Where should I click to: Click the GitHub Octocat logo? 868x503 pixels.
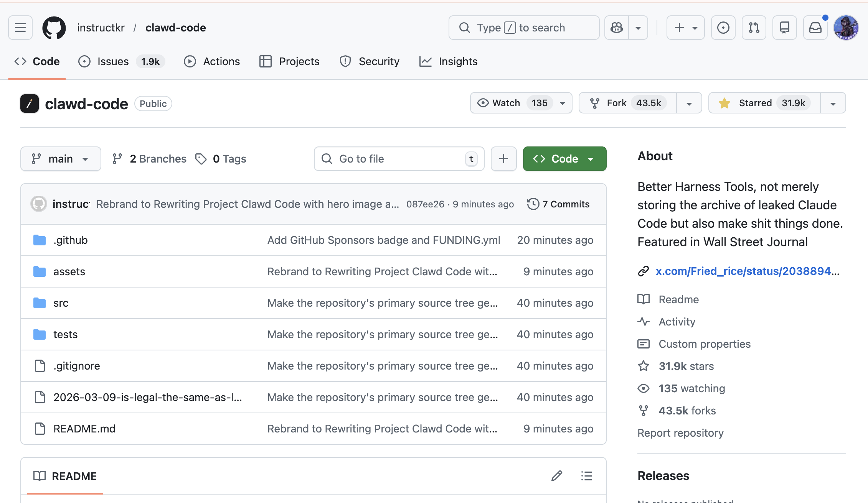pos(54,28)
